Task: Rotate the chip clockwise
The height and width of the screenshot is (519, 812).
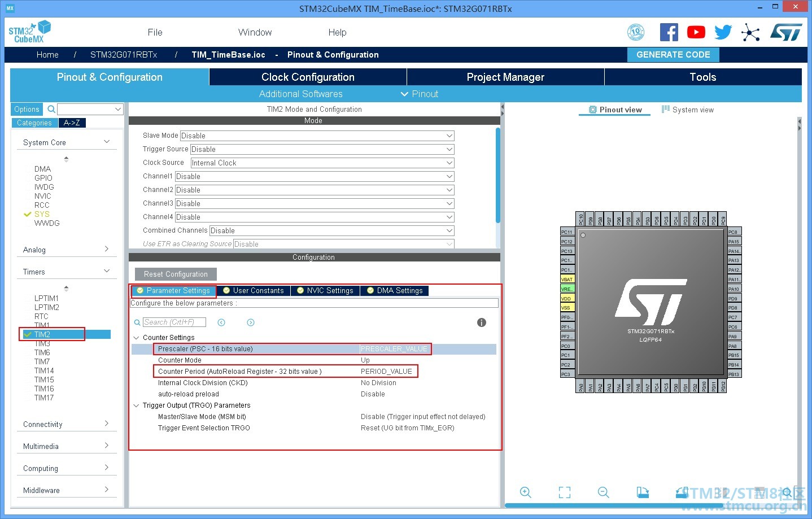Action: pos(643,492)
